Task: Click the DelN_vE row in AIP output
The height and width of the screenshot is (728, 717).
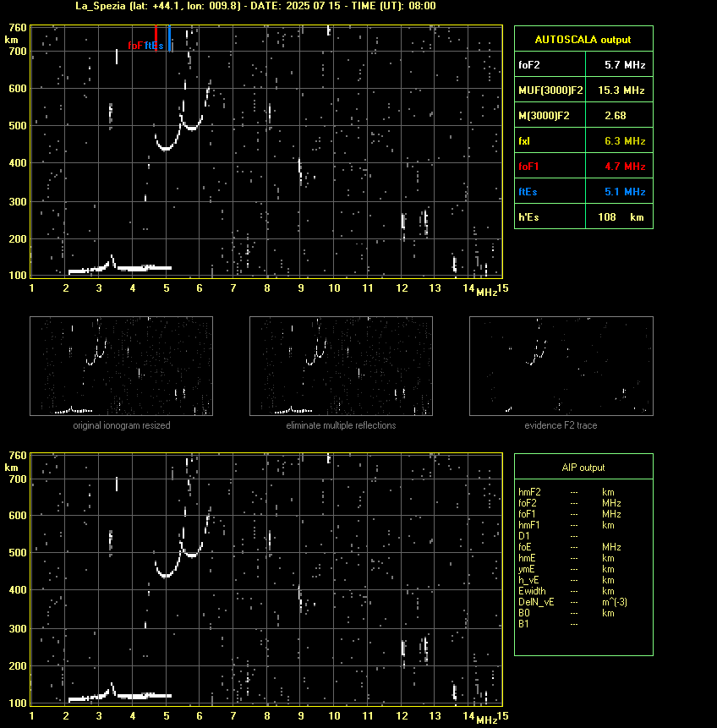Action: [x=572, y=602]
